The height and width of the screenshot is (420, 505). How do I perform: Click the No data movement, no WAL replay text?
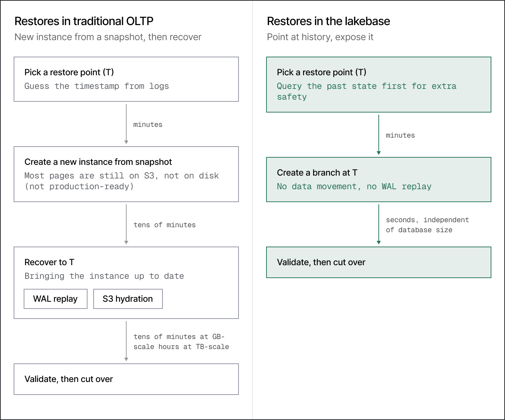coord(354,187)
